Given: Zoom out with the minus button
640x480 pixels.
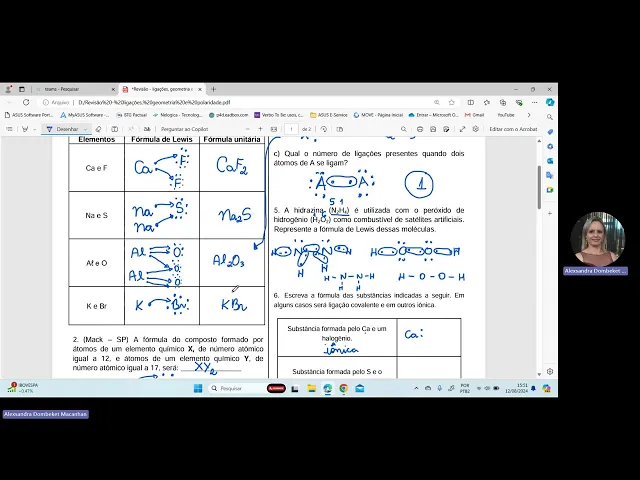Looking at the screenshot, I should coord(247,129).
